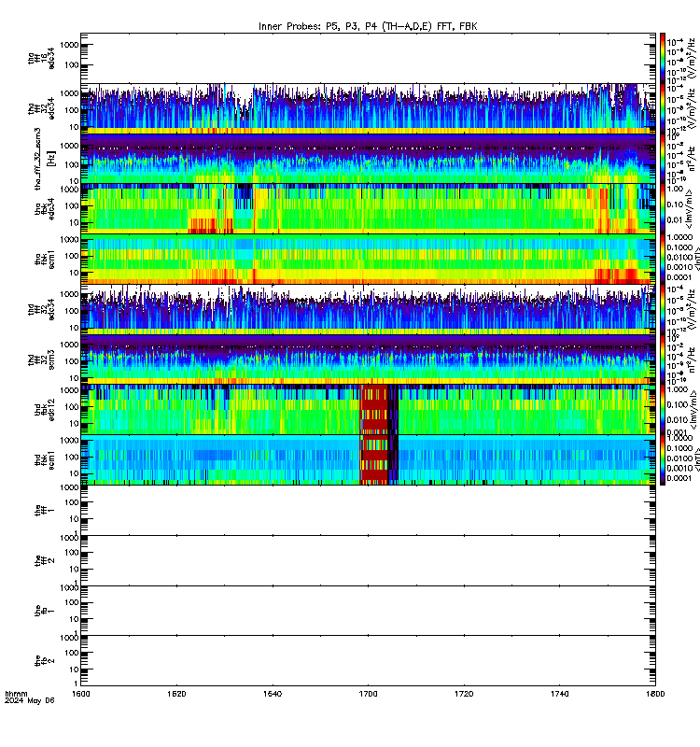Click the "the fb 2" panel label
This screenshot has height=747, width=700.
(45, 661)
